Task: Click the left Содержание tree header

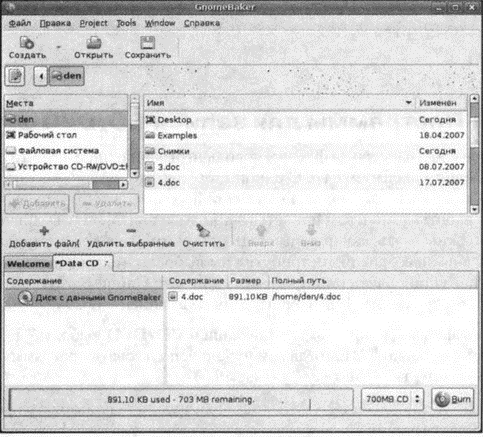Action: point(84,281)
